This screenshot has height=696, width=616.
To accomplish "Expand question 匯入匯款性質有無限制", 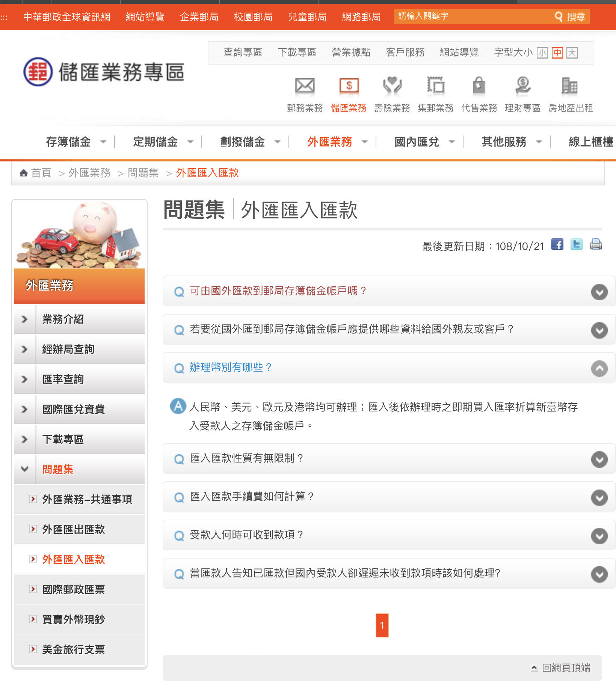I will coord(389,459).
